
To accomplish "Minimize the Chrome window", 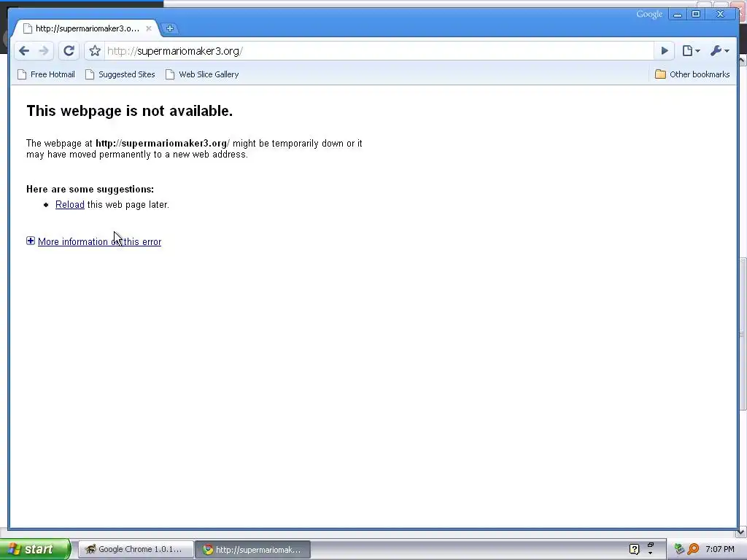I will [678, 15].
